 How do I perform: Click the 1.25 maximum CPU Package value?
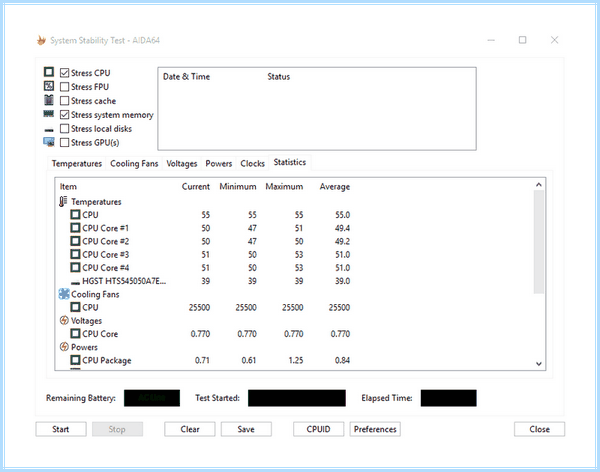tap(296, 360)
